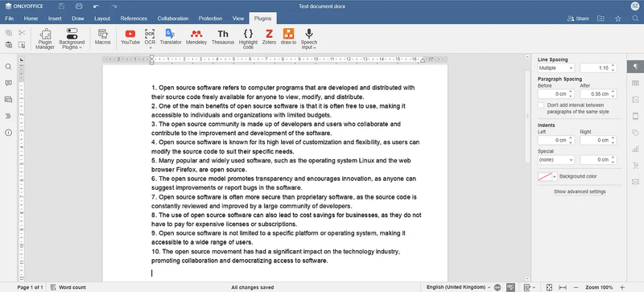
Task: Open the Chat sidebar panel
Action: pyautogui.click(x=8, y=100)
